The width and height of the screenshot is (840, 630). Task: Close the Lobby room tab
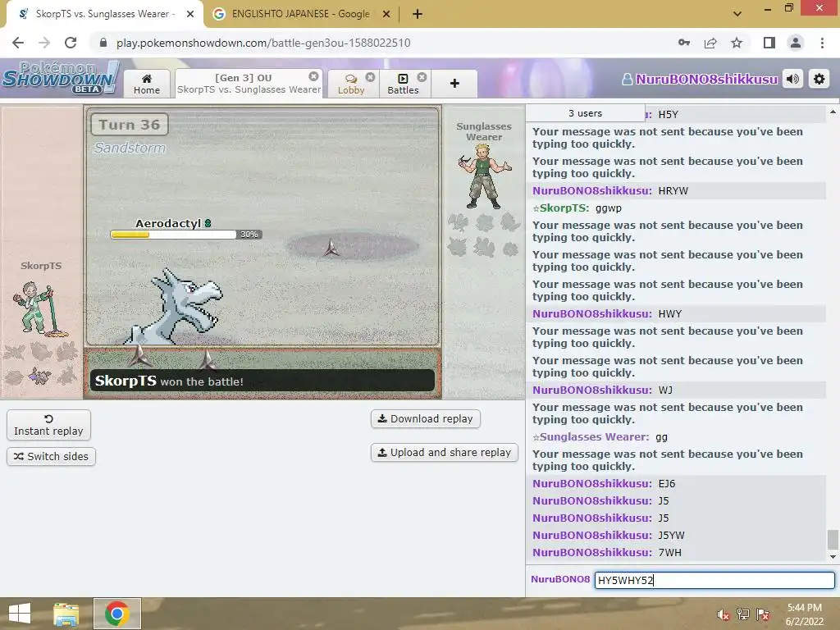point(370,77)
